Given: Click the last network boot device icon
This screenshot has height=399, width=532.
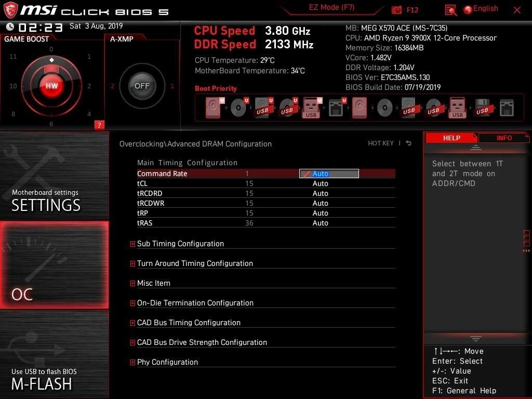Looking at the screenshot, I should tap(507, 108).
